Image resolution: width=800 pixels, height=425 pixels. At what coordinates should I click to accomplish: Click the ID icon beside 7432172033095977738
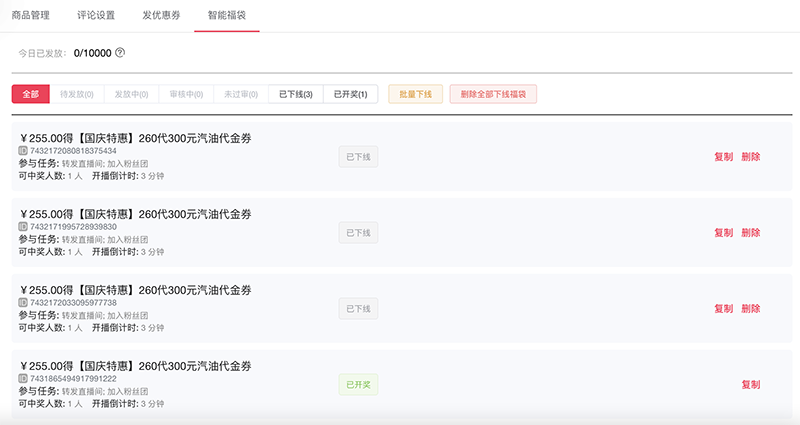click(23, 303)
